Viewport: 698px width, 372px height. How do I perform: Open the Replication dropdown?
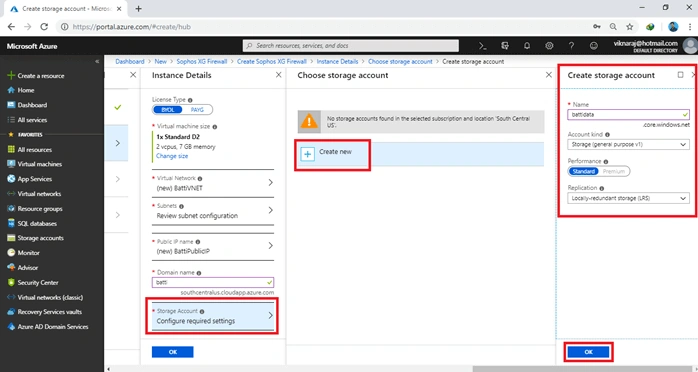(628, 198)
